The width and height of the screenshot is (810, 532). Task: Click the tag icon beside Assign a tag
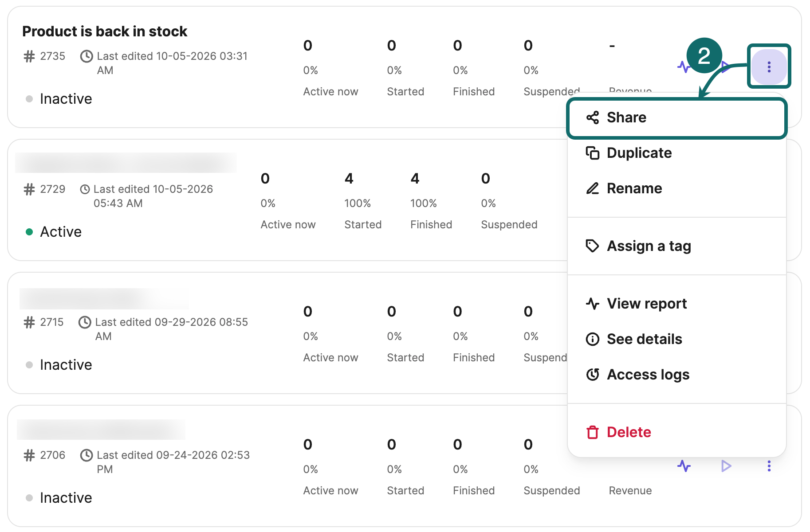pyautogui.click(x=593, y=246)
